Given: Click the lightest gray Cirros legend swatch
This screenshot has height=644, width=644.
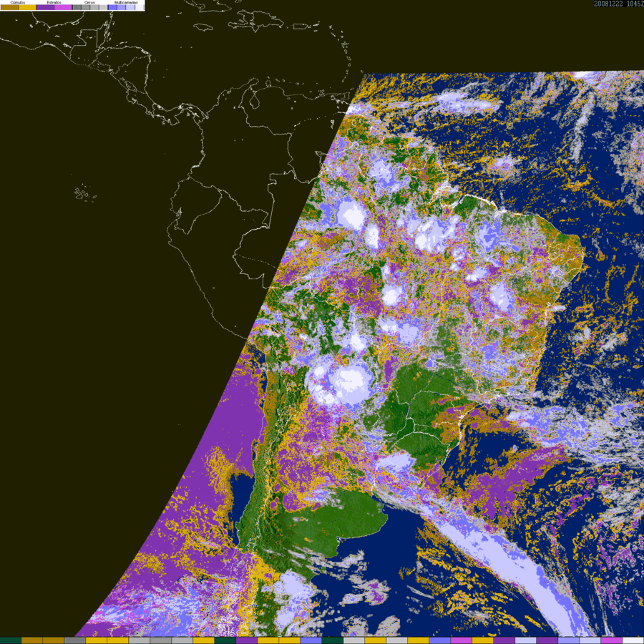Looking at the screenshot, I should [104, 7].
